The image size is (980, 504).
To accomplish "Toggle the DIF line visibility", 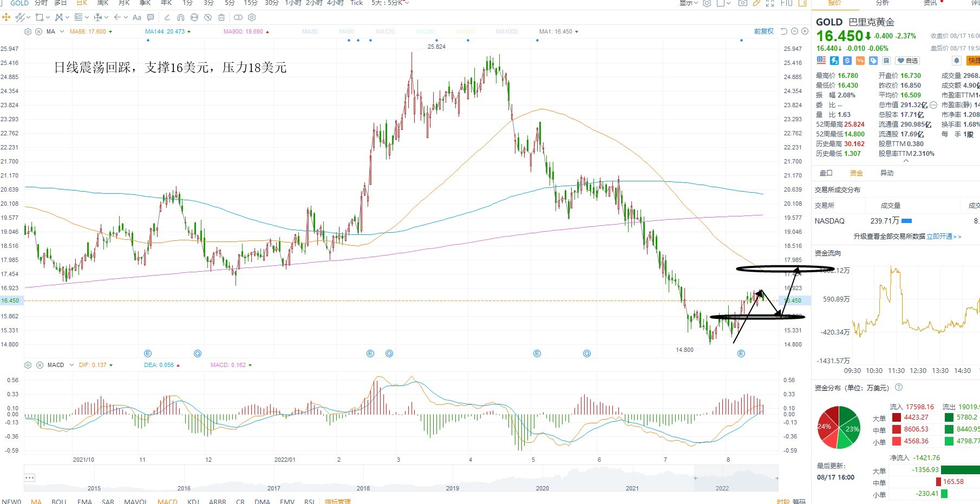I will tap(96, 365).
